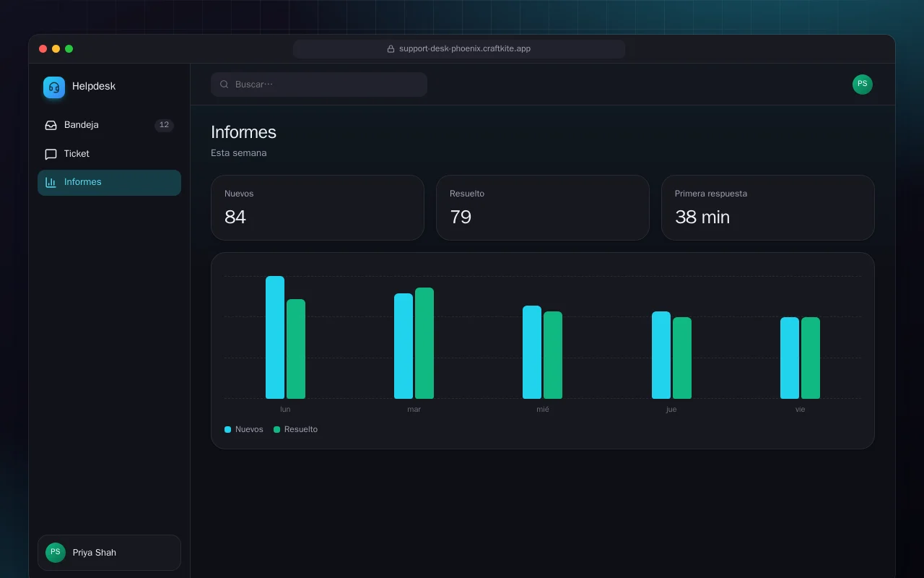
Task: Click the vie axis label
Action: tap(801, 410)
